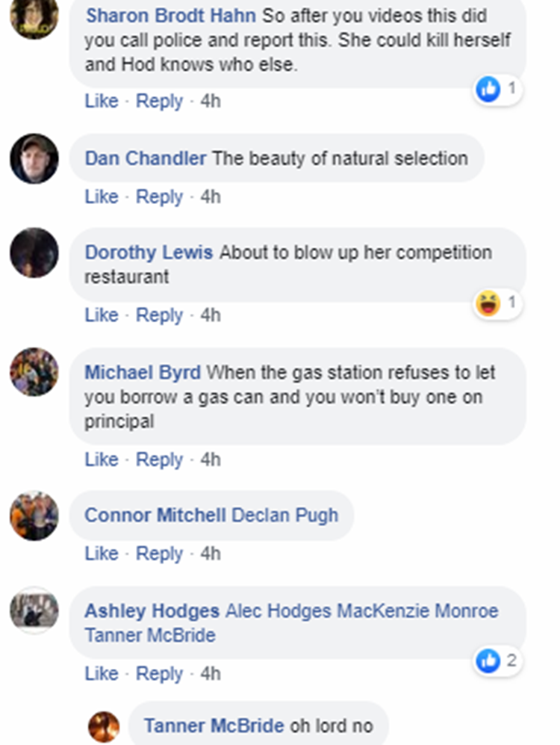This screenshot has height=745, width=560.
Task: Reply to Sharon Brodt Hahn's comment
Action: (159, 101)
